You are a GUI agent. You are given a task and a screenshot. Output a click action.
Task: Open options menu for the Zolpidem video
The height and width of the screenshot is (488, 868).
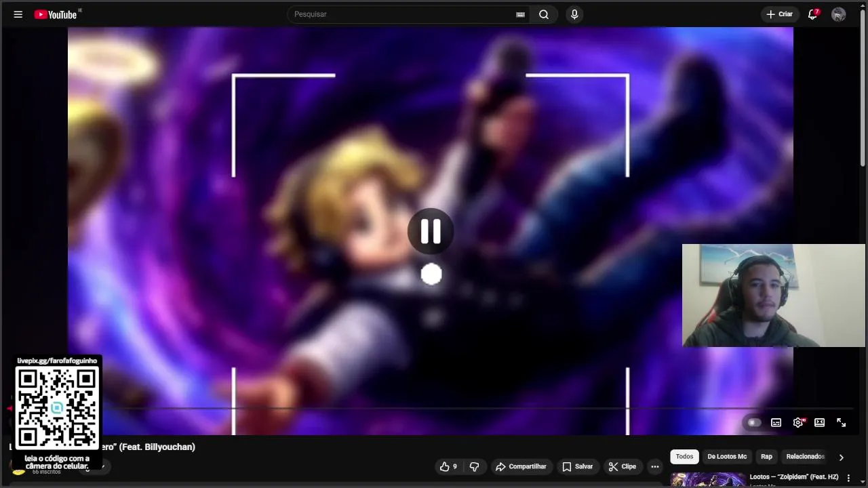coord(848,478)
